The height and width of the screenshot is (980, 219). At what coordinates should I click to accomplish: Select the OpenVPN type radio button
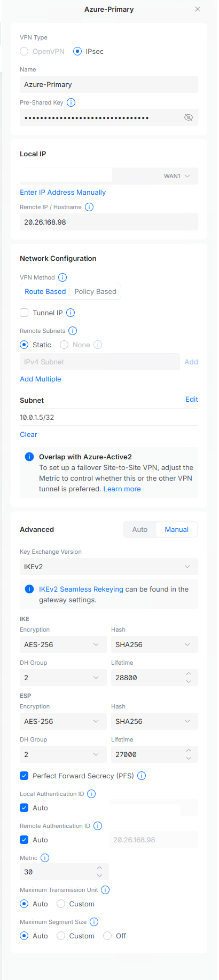(24, 51)
